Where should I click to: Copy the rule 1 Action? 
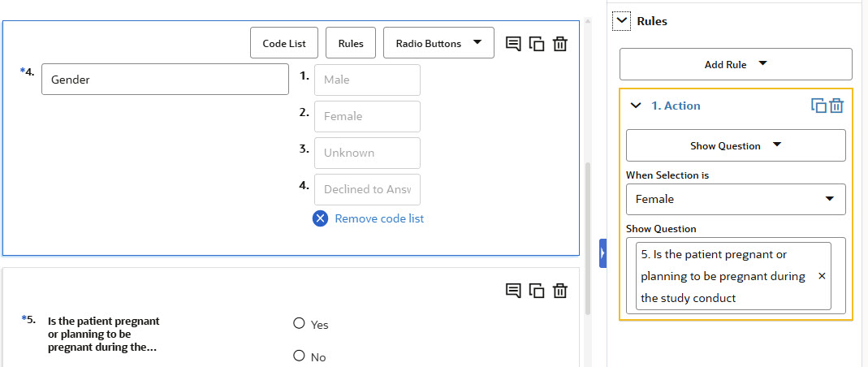818,106
